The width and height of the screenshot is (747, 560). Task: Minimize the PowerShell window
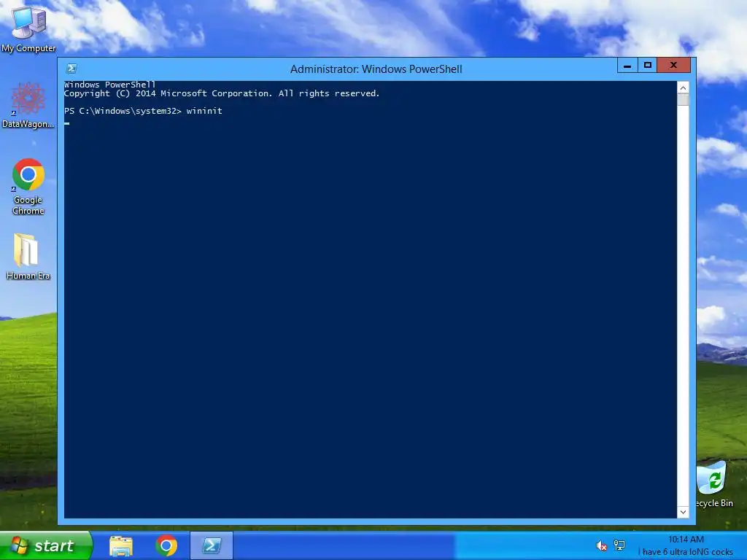[627, 65]
